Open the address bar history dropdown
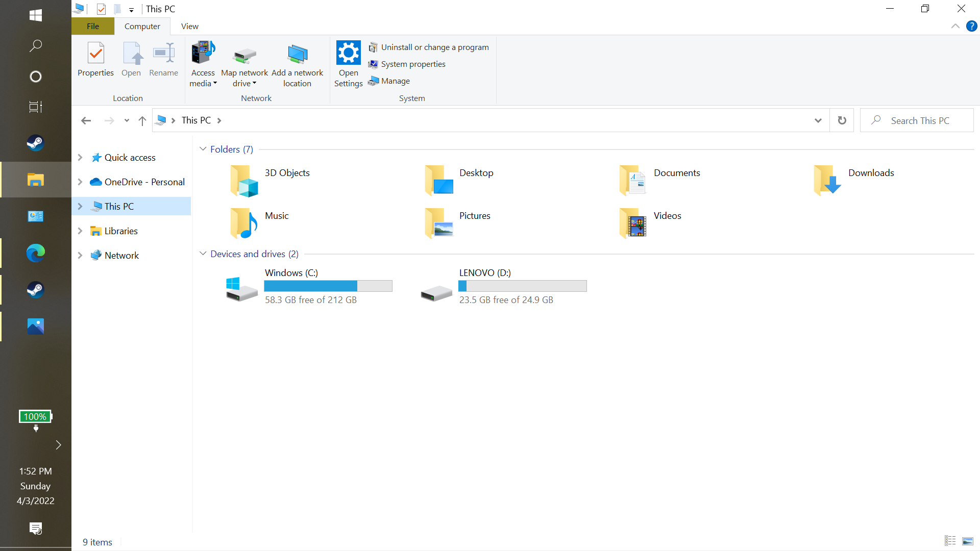Image resolution: width=980 pixels, height=551 pixels. (x=818, y=120)
